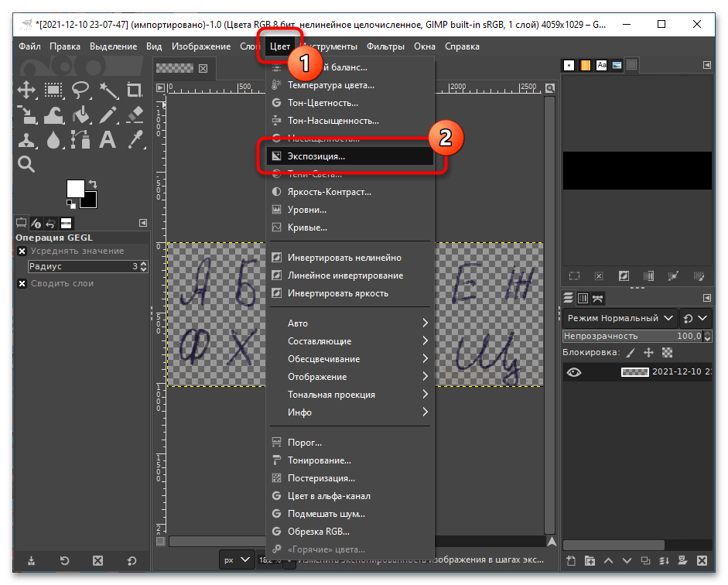Choose Цвет в альфа-канал menu item
This screenshot has height=585, width=728.
point(350,496)
